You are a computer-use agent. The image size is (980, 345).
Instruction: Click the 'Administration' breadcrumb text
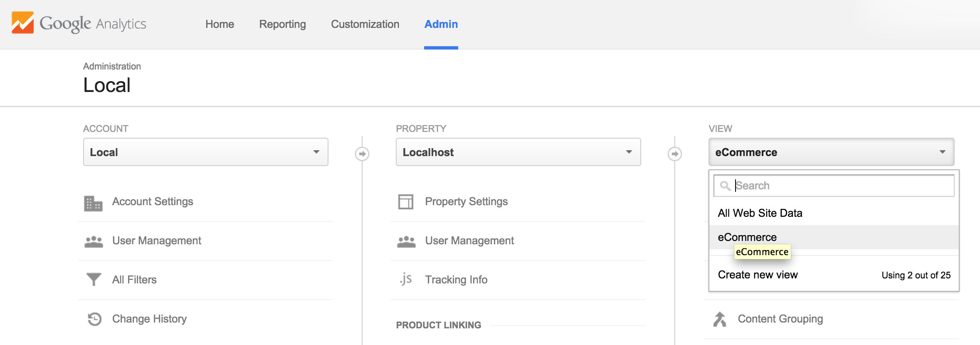tap(112, 66)
